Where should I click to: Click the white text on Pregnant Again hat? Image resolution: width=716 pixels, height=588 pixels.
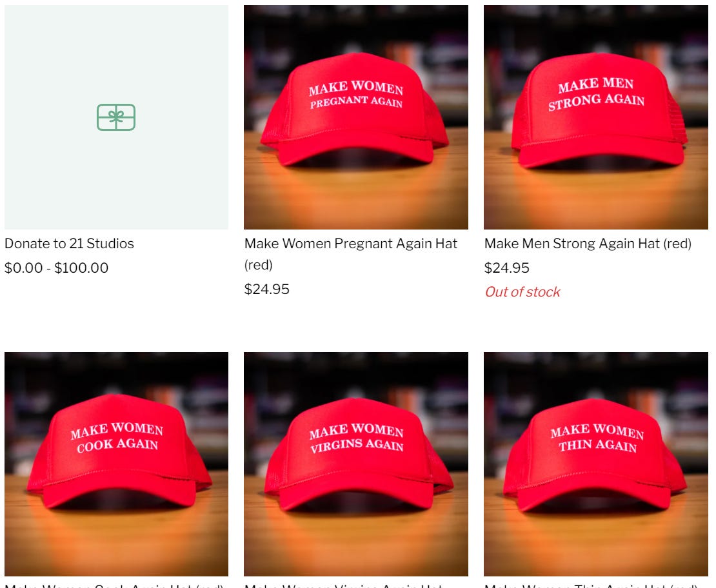[x=356, y=95]
